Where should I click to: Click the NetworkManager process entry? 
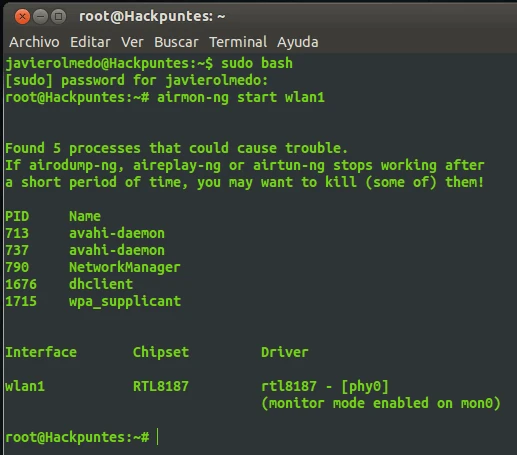click(124, 268)
